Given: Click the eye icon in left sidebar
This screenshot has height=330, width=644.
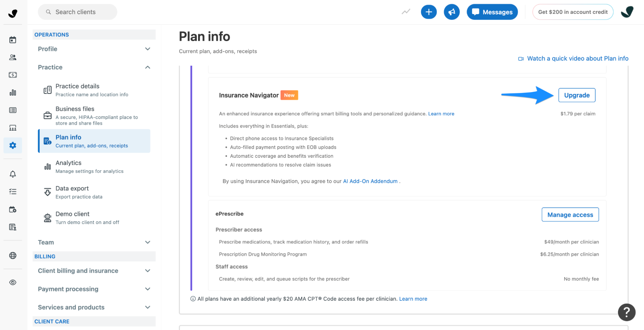Looking at the screenshot, I should (13, 282).
